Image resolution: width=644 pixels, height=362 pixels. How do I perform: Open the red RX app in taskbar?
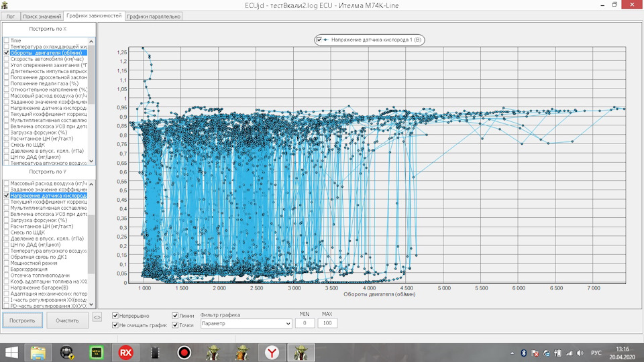pyautogui.click(x=125, y=352)
